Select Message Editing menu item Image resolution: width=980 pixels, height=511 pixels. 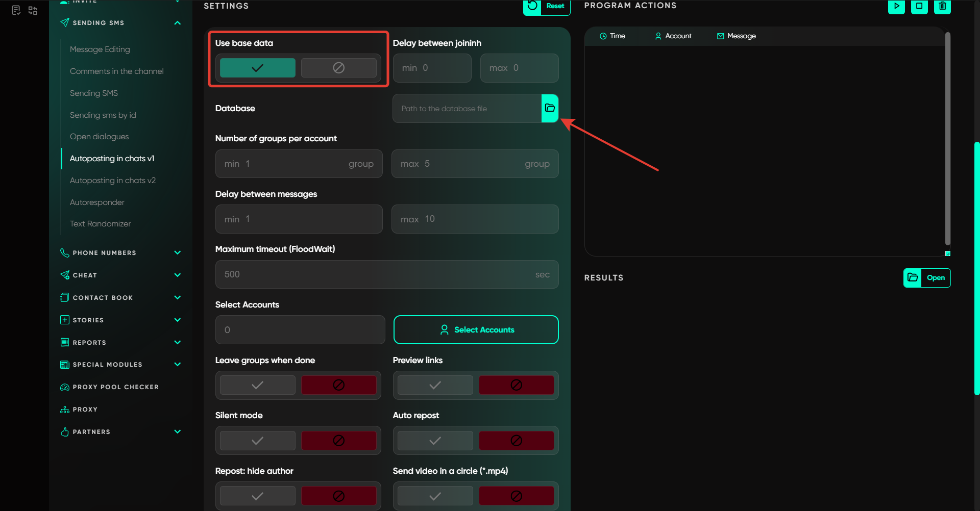click(100, 49)
